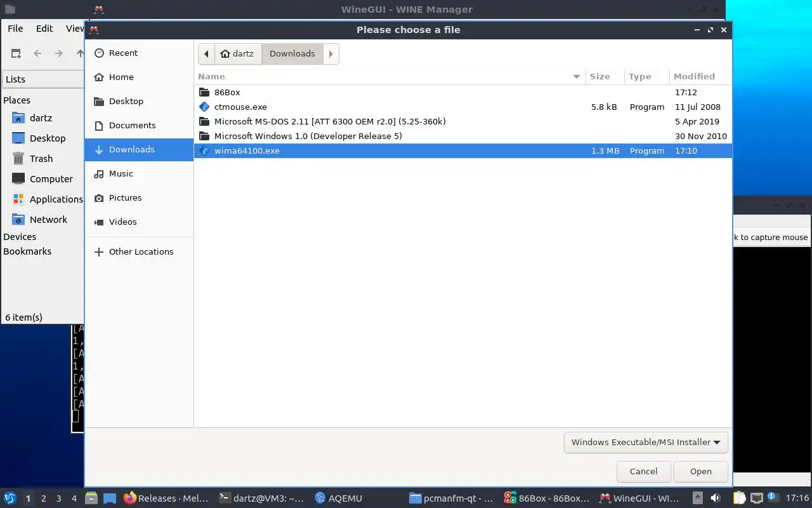Screen dimensions: 812x508
Task: Sort by Modified column header
Action: (700, 77)
